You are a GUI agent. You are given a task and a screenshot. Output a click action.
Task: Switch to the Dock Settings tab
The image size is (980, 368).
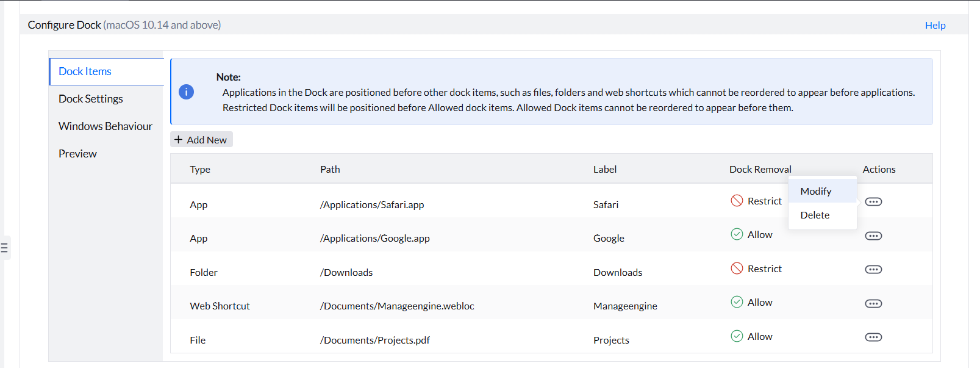pos(91,99)
